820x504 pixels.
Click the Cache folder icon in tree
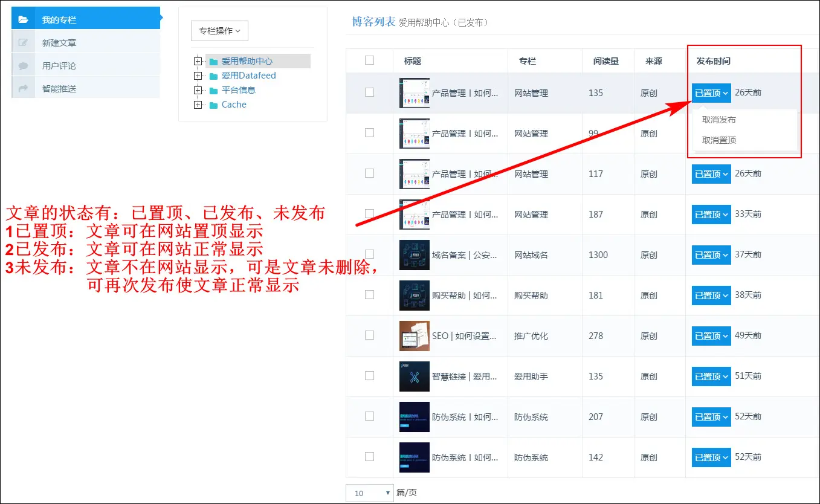(x=213, y=105)
